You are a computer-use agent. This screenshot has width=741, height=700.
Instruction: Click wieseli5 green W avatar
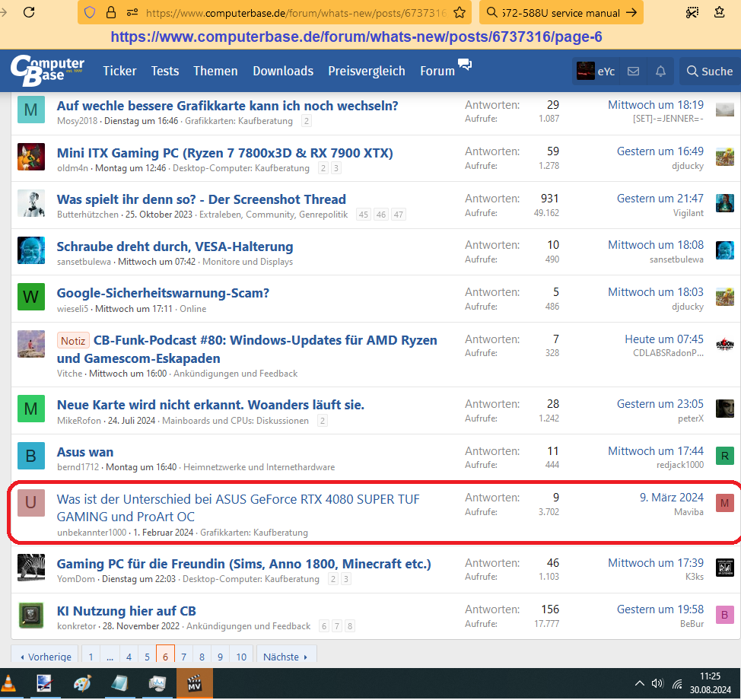coord(31,297)
